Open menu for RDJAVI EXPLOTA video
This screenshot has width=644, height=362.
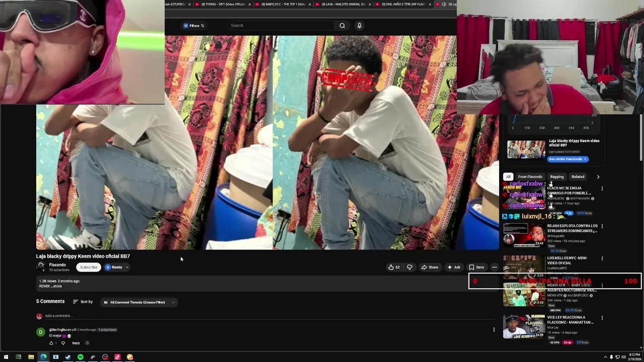pos(602,226)
